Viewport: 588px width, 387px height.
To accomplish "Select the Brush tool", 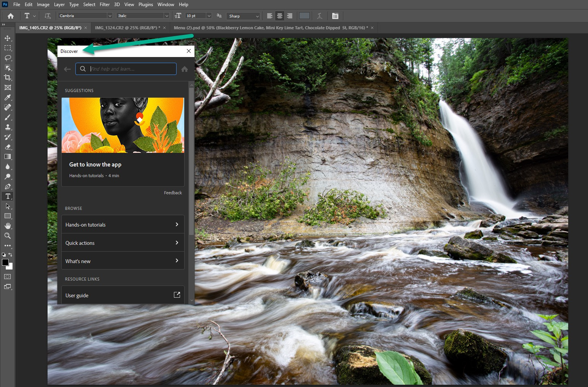I will click(8, 117).
